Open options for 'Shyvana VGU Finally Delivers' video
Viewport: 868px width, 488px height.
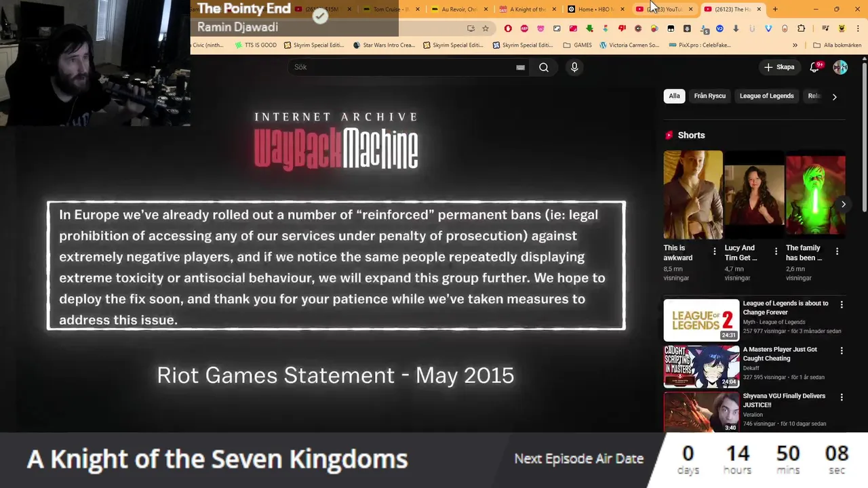pyautogui.click(x=842, y=397)
